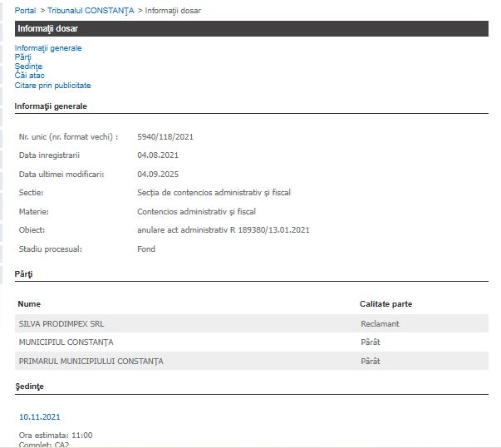Click the Stadiu procesual value Fond
501x448 pixels.
[146, 249]
